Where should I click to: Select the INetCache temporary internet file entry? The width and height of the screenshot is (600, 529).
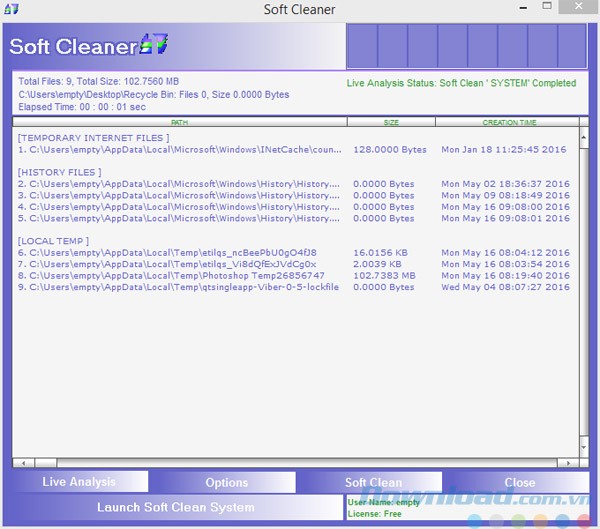tap(180, 149)
